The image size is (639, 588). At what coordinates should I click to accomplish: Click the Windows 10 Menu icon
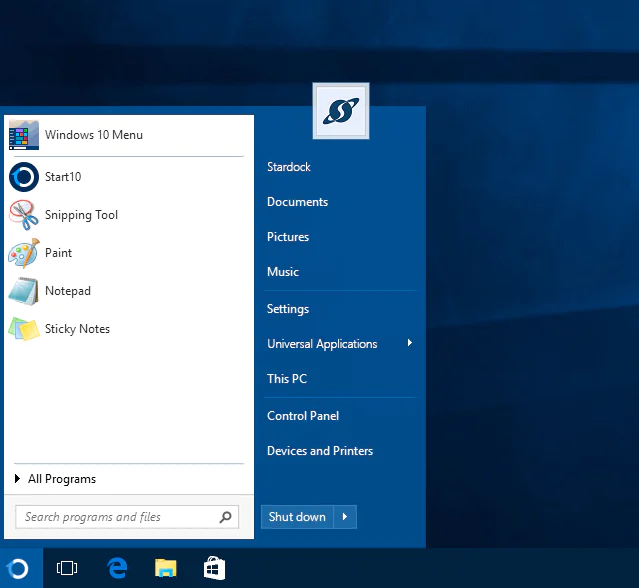point(24,135)
